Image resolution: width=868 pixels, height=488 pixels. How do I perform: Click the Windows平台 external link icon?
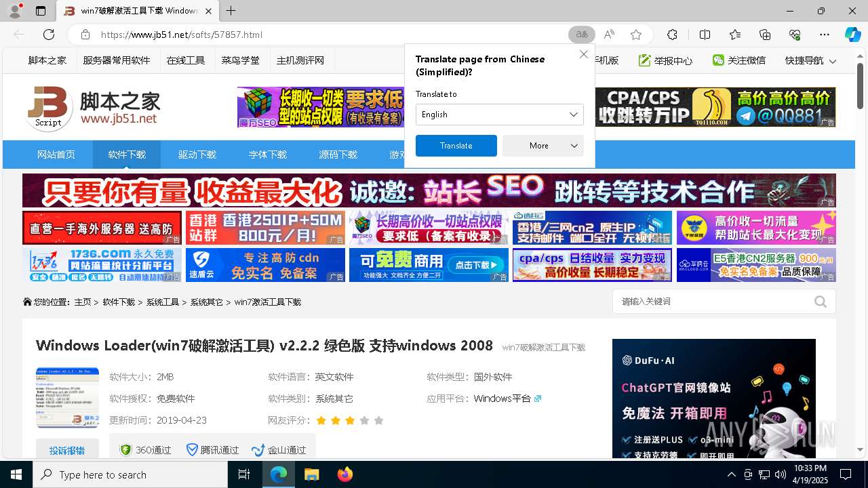coord(538,399)
